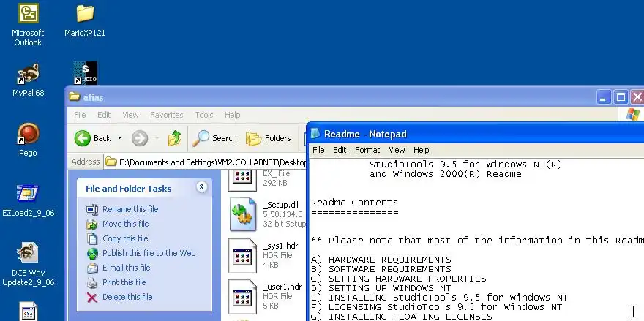Image resolution: width=644 pixels, height=321 pixels.
Task: Click 'B) SOFTWARE REQUIREMENTS' line in Readme
Action: [381, 269]
